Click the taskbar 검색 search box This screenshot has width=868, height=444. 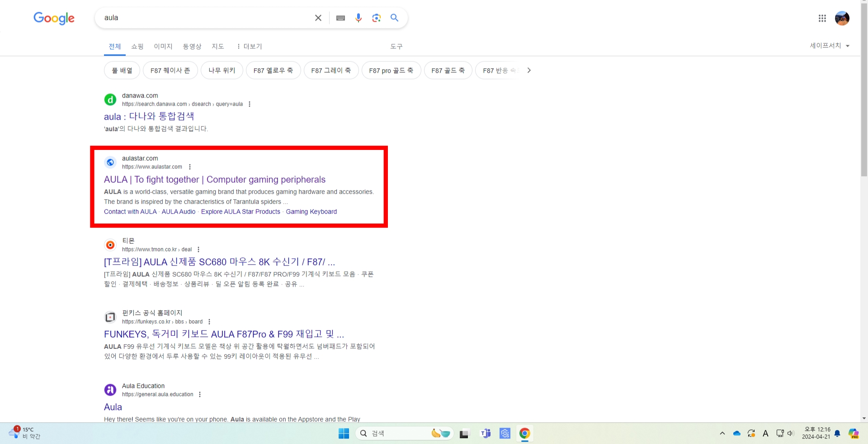[x=405, y=434]
